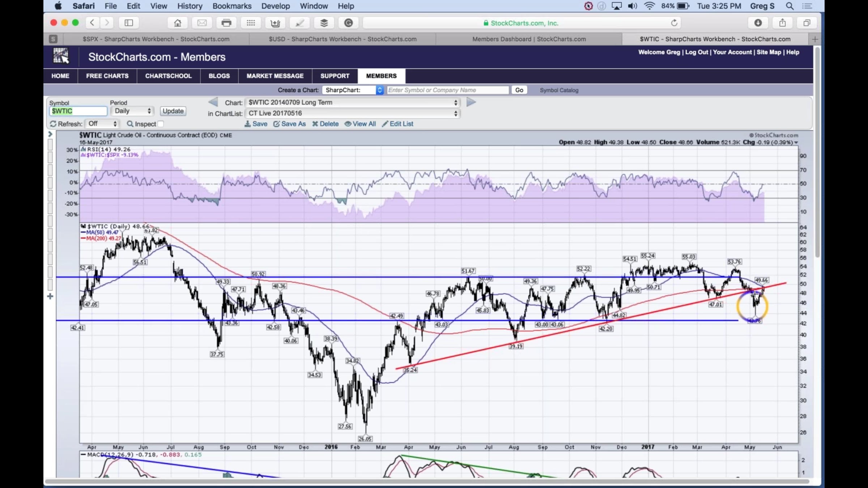Open the Apple menu
The width and height of the screenshot is (868, 488).
(x=58, y=6)
